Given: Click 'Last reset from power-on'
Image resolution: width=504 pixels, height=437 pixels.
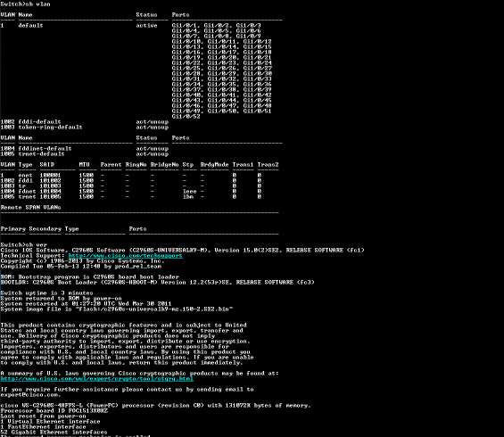Looking at the screenshot, I should (x=44, y=416).
